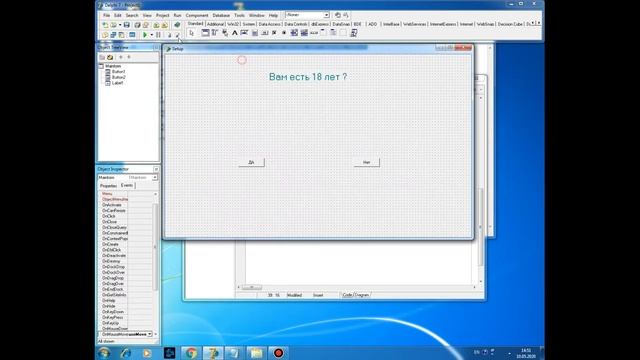Open Help contents toolbar icon
Screen dimensions: 640x360
[177, 25]
